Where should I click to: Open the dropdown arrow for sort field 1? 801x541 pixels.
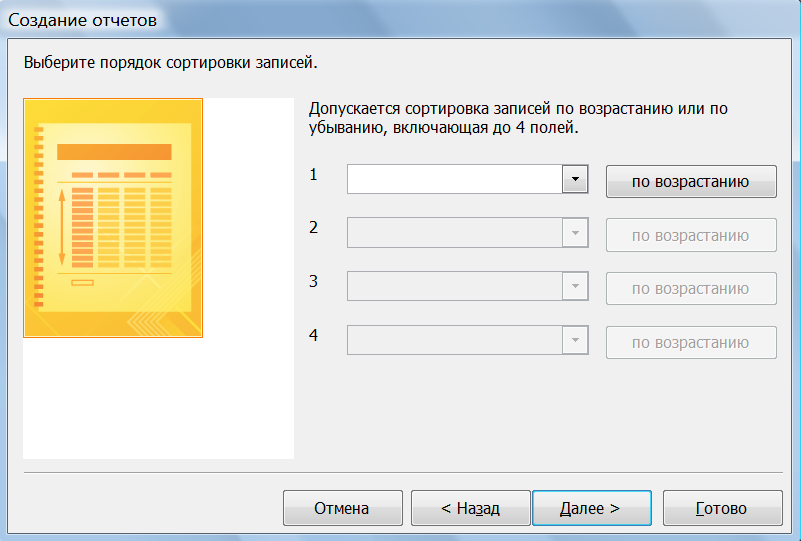pos(575,179)
